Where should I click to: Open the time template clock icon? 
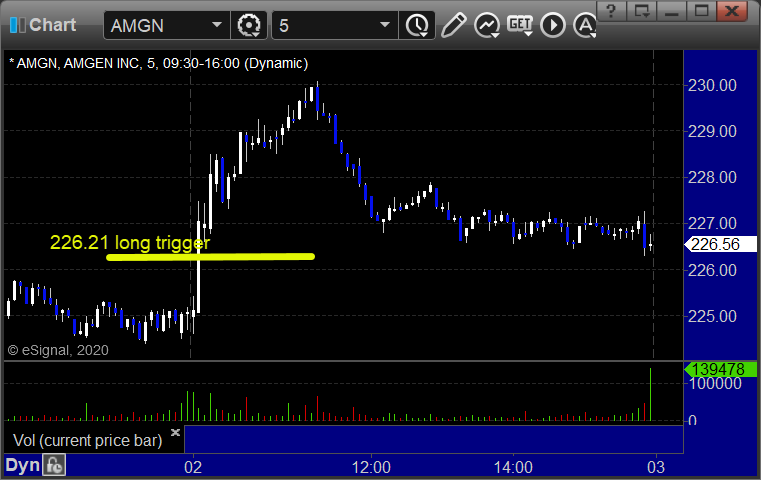click(x=417, y=25)
